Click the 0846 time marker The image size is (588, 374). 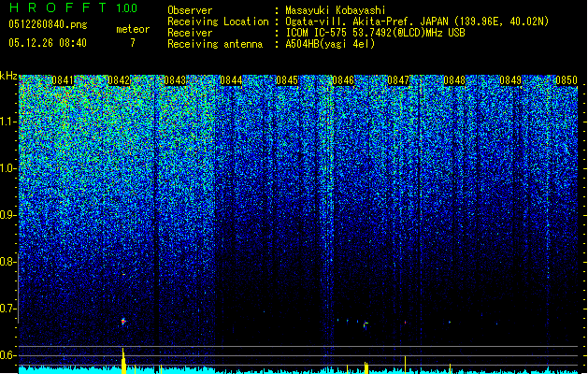(343, 80)
